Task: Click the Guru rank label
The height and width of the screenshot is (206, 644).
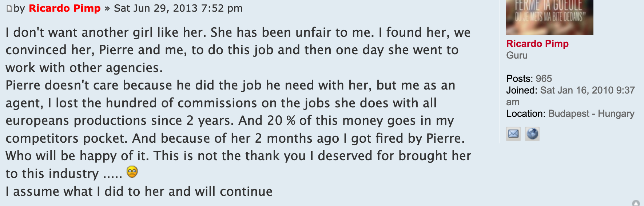Action: (517, 55)
